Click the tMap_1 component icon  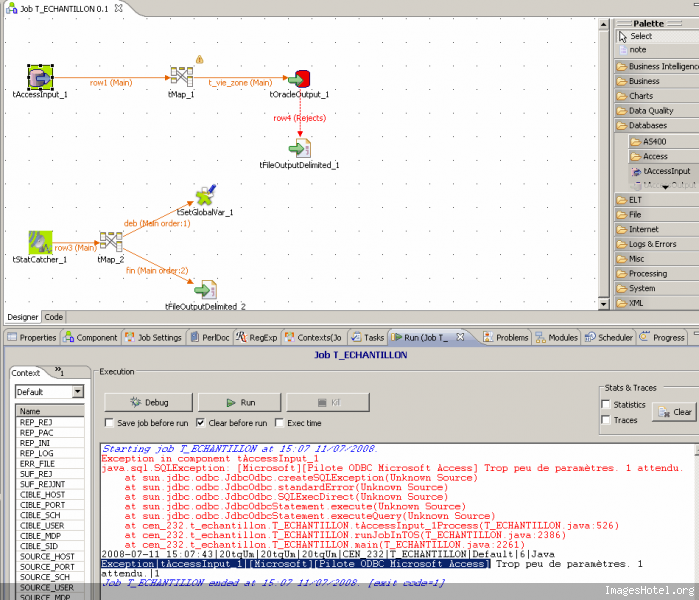tap(181, 77)
